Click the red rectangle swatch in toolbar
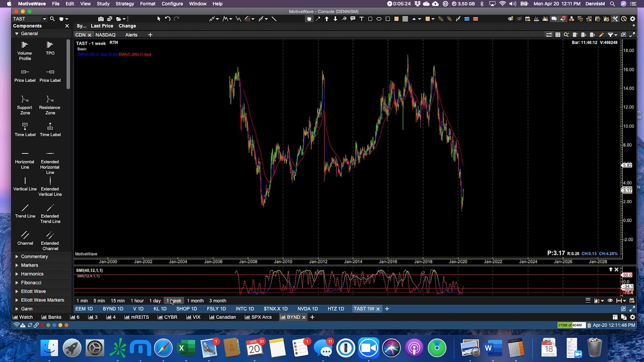The width and height of the screenshot is (644, 362). (475, 19)
